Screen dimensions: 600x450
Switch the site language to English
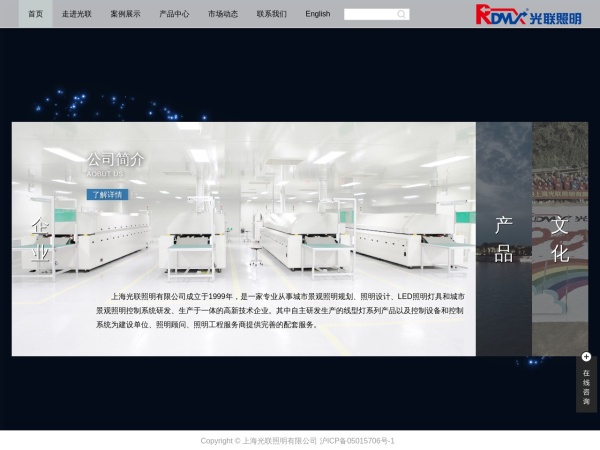(x=318, y=14)
